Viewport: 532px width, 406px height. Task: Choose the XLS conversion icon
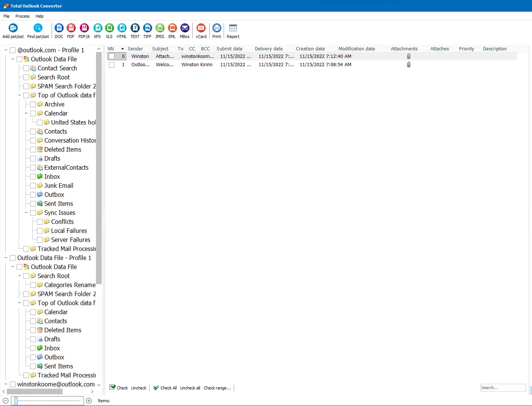pyautogui.click(x=109, y=28)
